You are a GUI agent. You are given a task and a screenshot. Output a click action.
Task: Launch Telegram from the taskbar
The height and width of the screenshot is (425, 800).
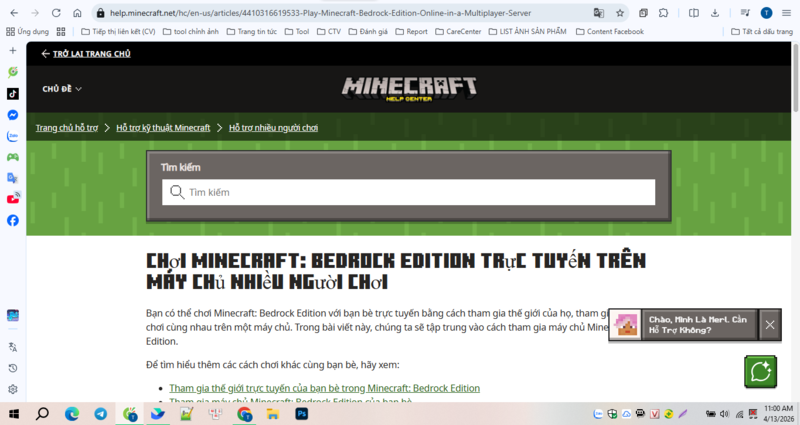coord(101,414)
